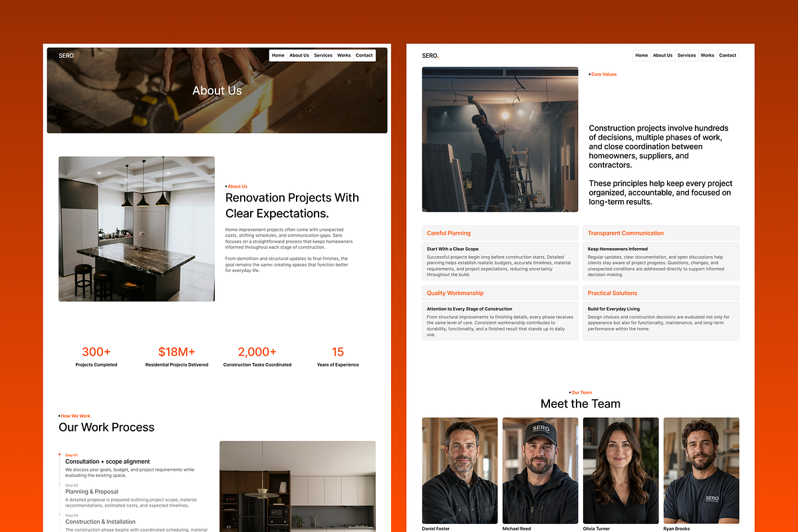Click the Quality Workmanship card header
798x532 pixels.
(500, 293)
